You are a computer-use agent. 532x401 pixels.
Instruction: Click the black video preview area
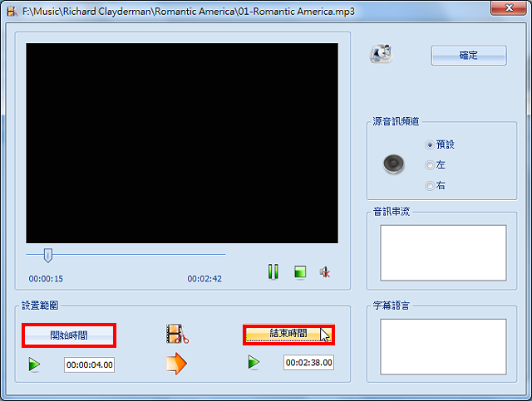[x=182, y=143]
